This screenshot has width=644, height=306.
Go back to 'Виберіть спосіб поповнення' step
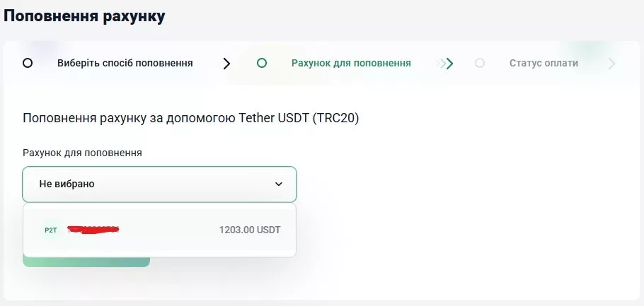125,63
